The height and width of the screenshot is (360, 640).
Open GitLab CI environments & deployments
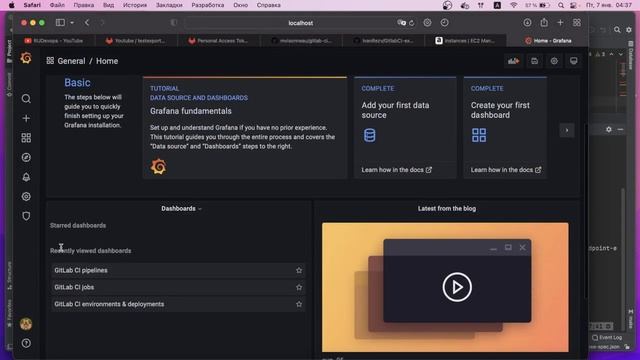[x=109, y=304]
